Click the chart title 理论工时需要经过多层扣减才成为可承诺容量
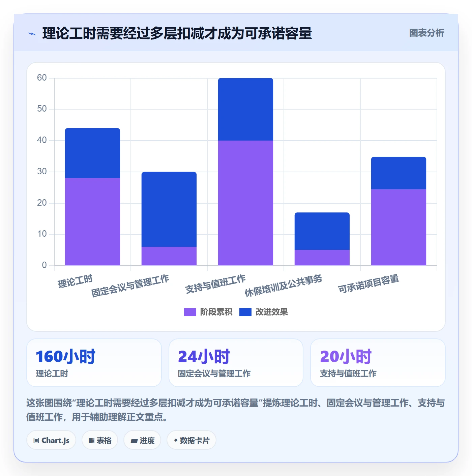472x476 pixels. click(177, 33)
